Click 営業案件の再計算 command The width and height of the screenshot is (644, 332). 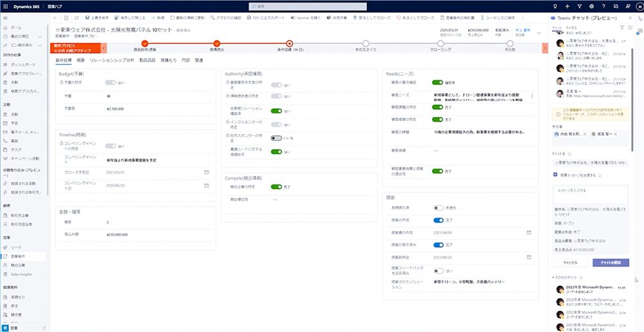click(457, 18)
